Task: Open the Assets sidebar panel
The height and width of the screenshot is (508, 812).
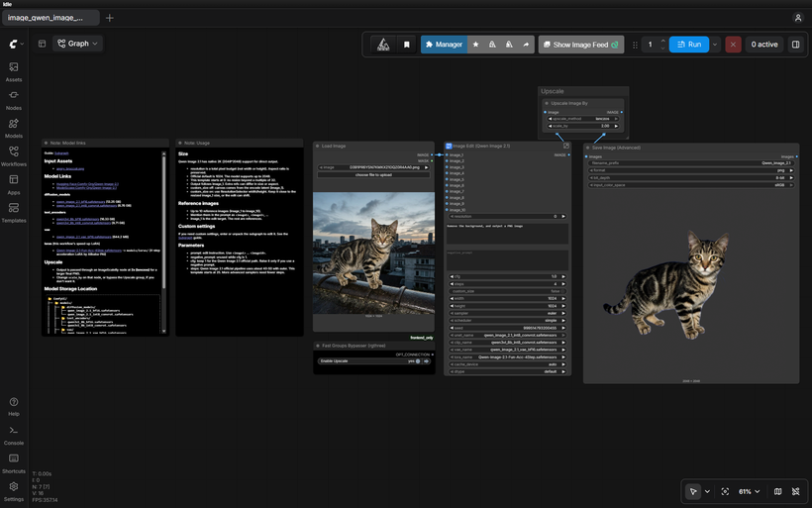Action: click(14, 71)
